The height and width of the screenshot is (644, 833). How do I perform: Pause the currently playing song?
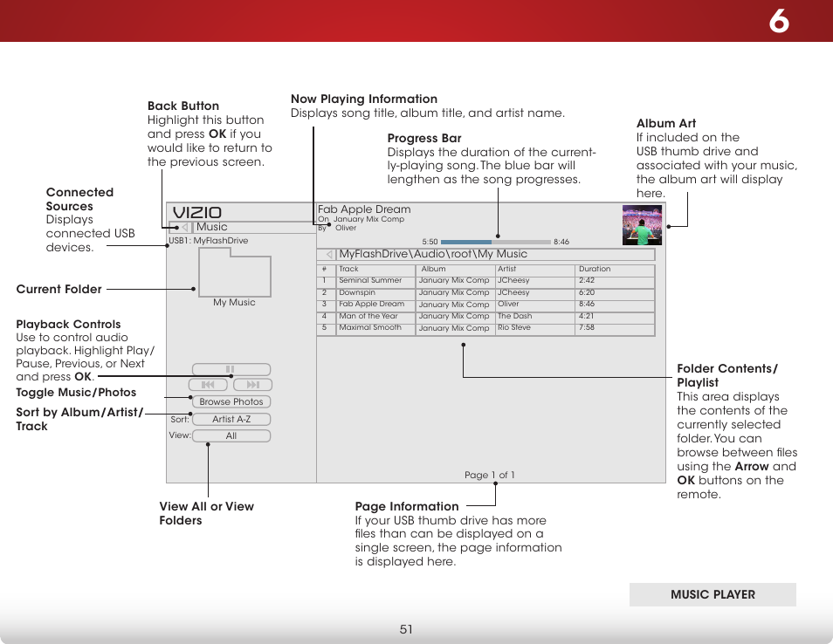tap(231, 369)
